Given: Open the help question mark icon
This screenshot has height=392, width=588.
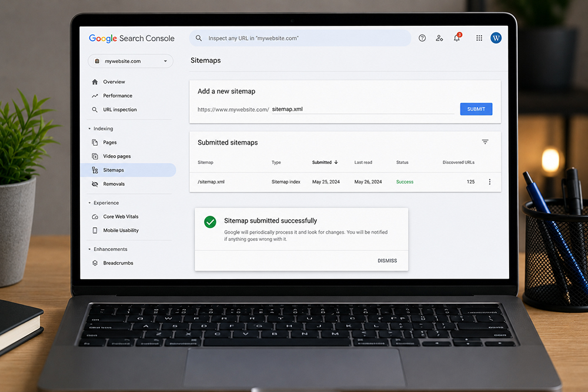Looking at the screenshot, I should (422, 38).
